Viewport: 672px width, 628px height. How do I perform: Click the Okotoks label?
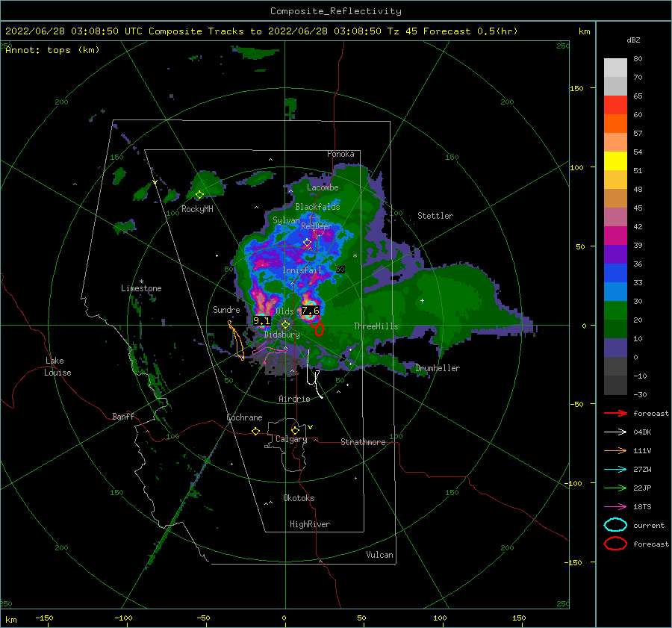(299, 498)
